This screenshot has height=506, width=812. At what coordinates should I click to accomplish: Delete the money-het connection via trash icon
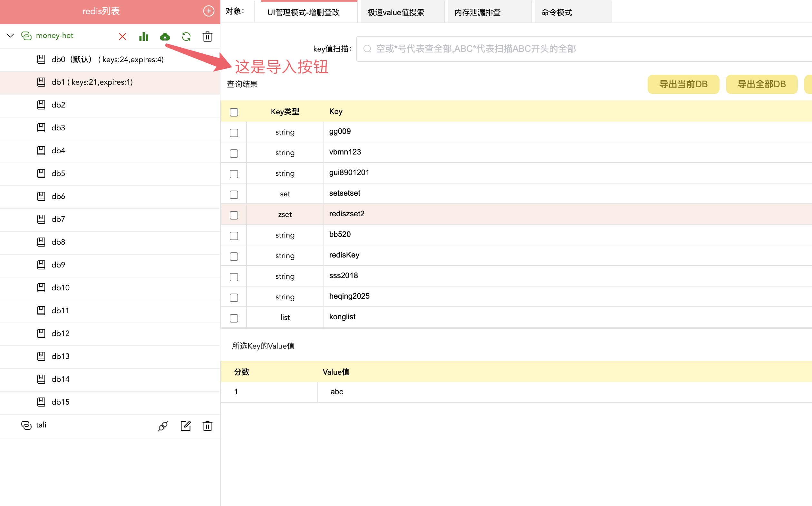[208, 36]
